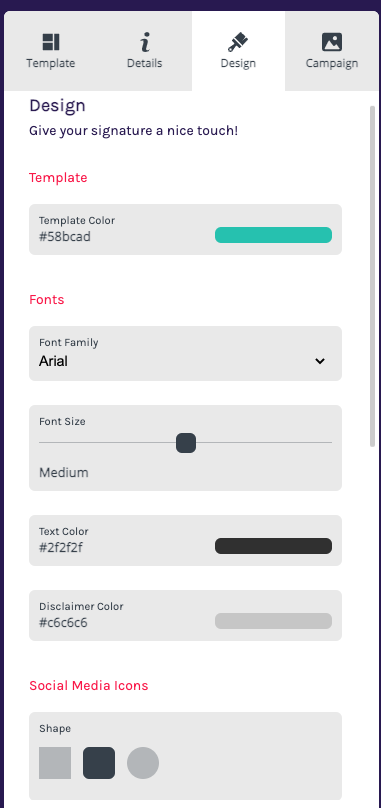Click the Details info icon
The height and width of the screenshot is (808, 381).
(x=145, y=42)
